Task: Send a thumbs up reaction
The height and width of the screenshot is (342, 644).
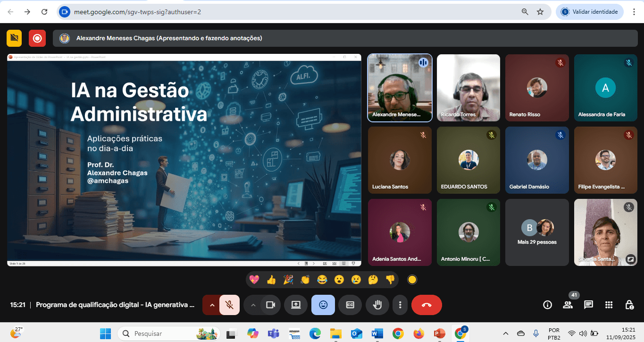Action: click(272, 279)
